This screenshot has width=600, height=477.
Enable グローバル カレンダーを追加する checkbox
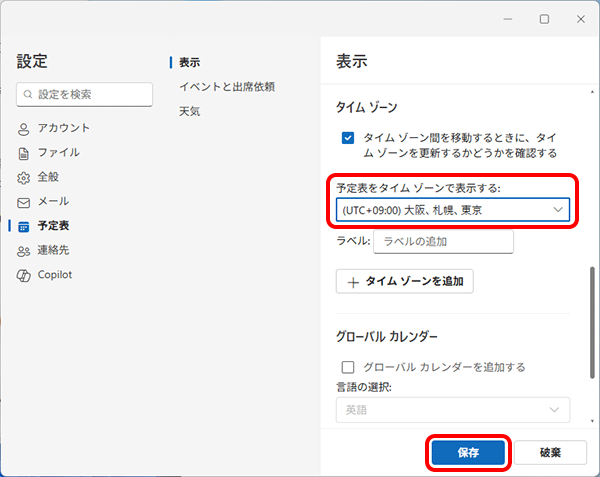348,367
